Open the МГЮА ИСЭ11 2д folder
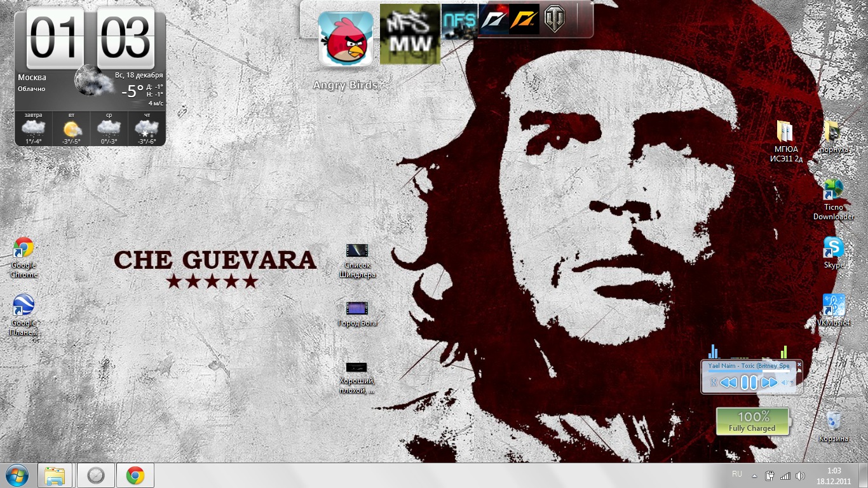Image resolution: width=868 pixels, height=488 pixels. (x=785, y=141)
